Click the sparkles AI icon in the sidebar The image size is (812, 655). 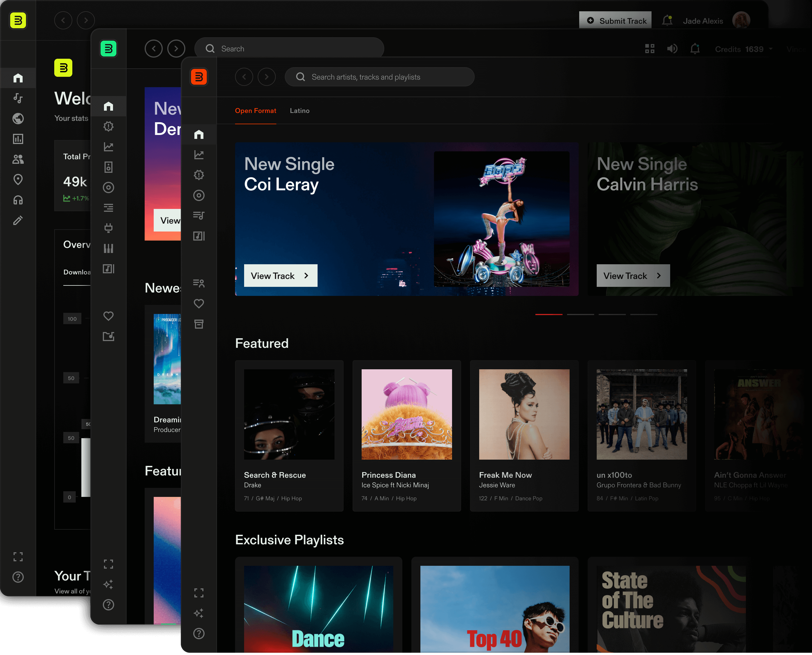point(199,613)
